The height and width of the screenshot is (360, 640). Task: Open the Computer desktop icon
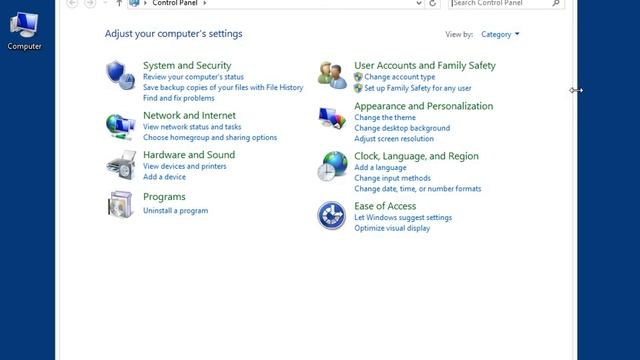pyautogui.click(x=24, y=31)
